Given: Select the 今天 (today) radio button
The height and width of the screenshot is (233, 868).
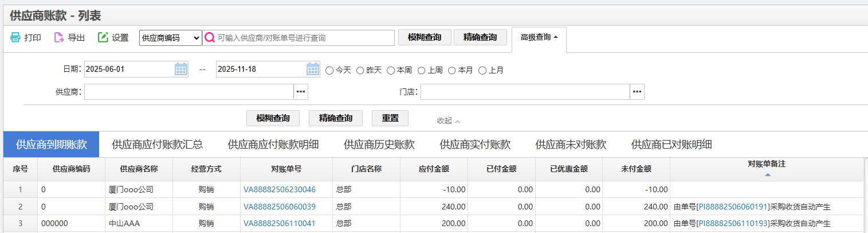Looking at the screenshot, I should 329,71.
